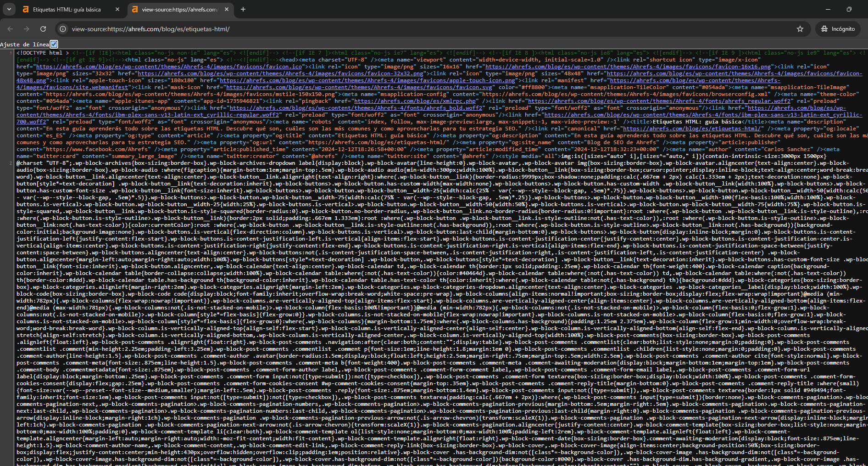Click the xmlrpc.php pingback link
Screen dimensions: 868x466
click(412, 101)
